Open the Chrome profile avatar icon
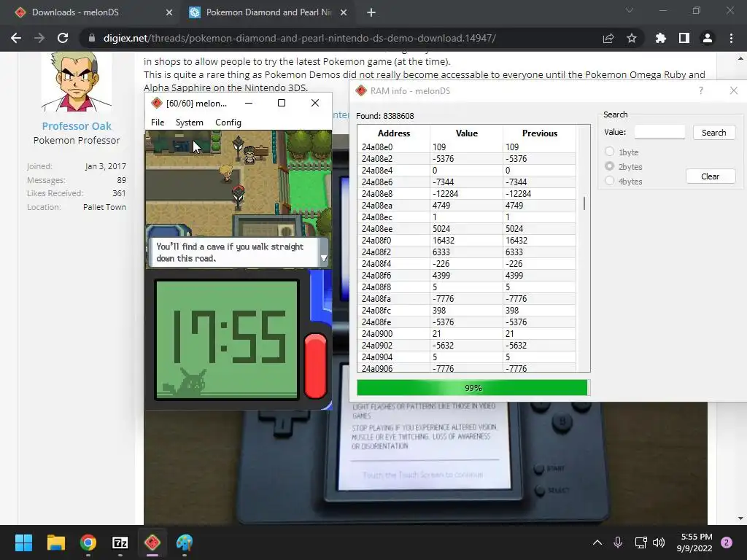Image resolution: width=747 pixels, height=560 pixels. 708,38
